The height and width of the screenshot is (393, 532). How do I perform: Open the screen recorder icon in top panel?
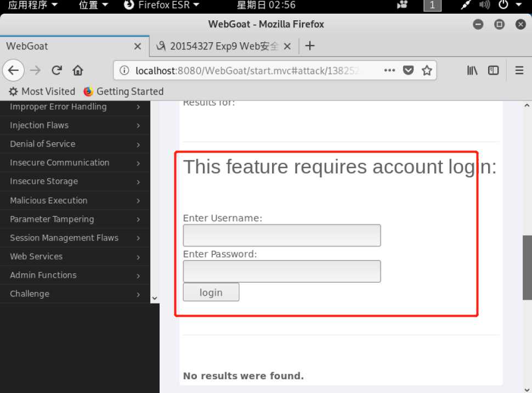coord(403,5)
